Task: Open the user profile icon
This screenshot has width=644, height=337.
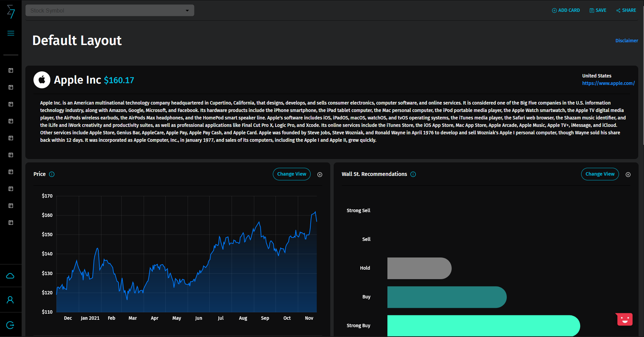Action: coord(10,299)
